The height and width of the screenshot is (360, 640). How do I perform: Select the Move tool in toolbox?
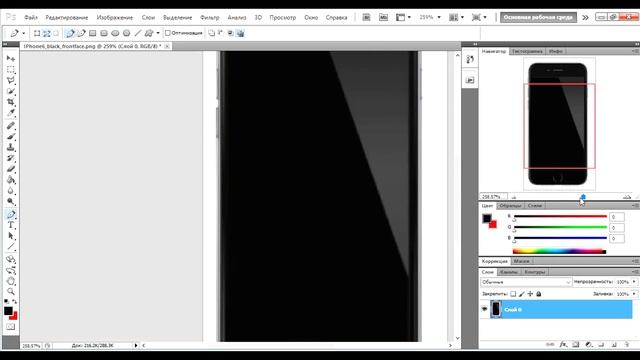click(x=11, y=59)
